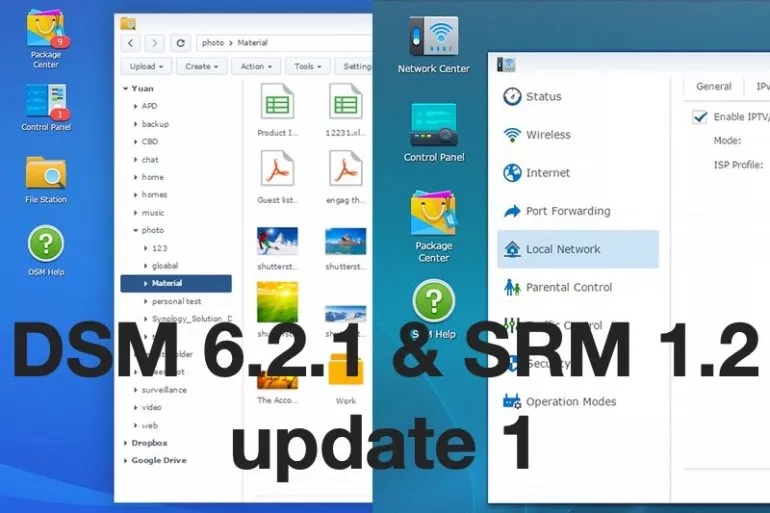Select the home folder in tree
The image size is (770, 513).
(153, 177)
